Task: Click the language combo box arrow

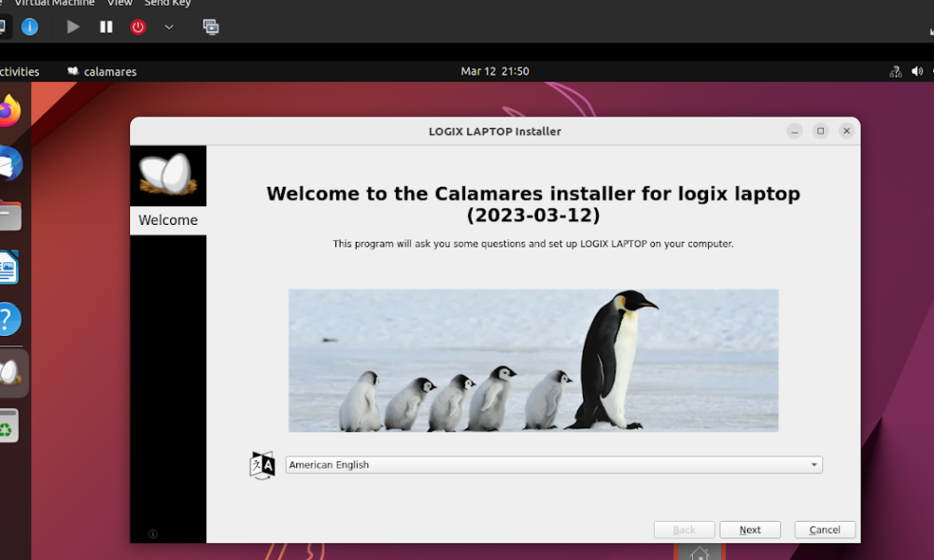Action: tap(814, 465)
